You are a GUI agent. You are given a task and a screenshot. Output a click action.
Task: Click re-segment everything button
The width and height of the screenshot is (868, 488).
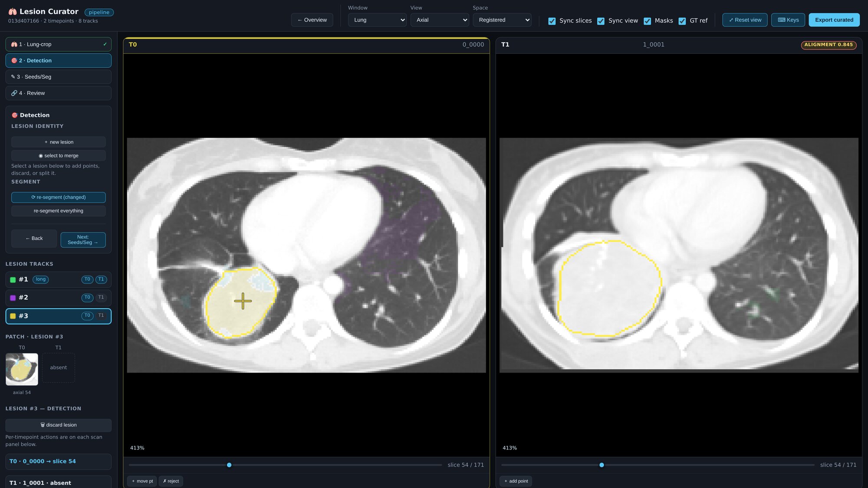(x=58, y=211)
